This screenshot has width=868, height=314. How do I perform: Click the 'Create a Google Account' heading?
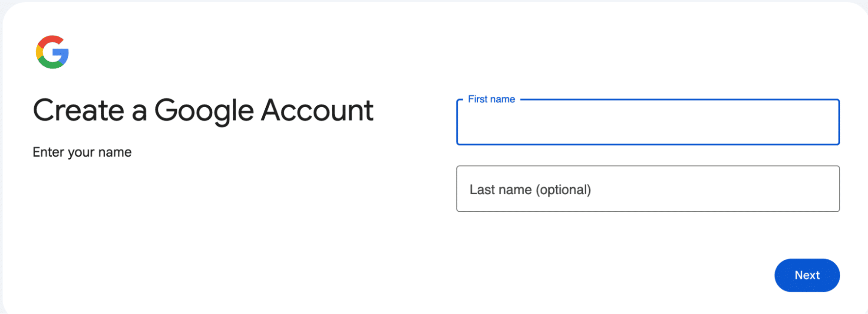(x=203, y=110)
